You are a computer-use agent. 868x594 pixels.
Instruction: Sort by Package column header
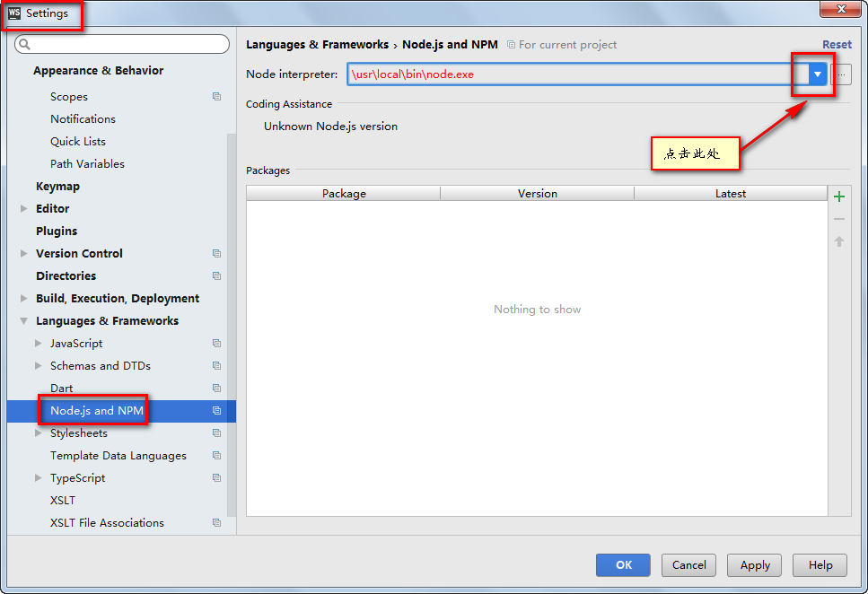point(344,193)
